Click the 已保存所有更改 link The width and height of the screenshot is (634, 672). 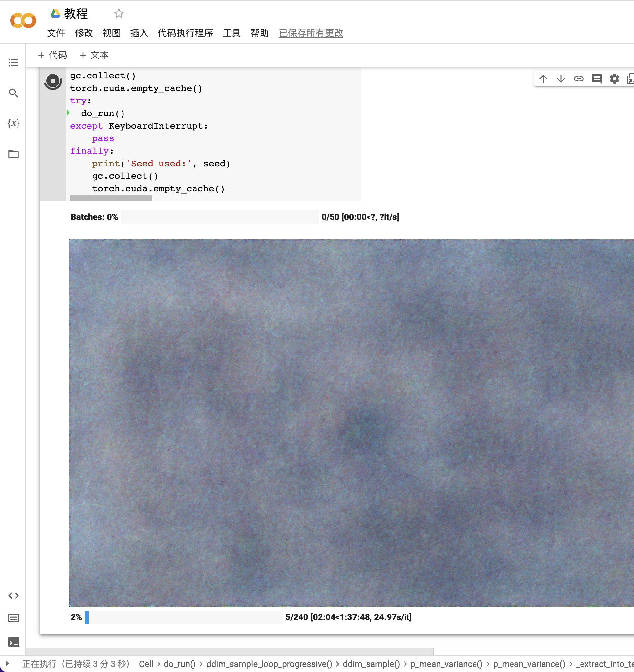(311, 33)
